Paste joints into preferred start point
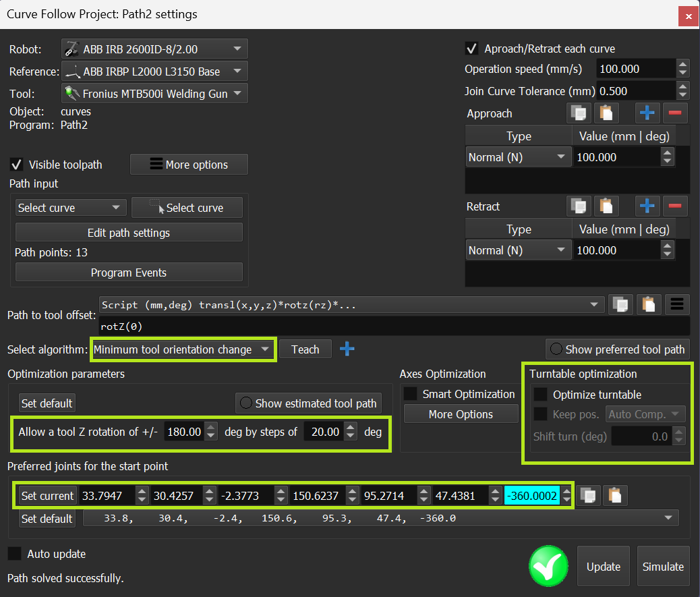 [x=615, y=496]
